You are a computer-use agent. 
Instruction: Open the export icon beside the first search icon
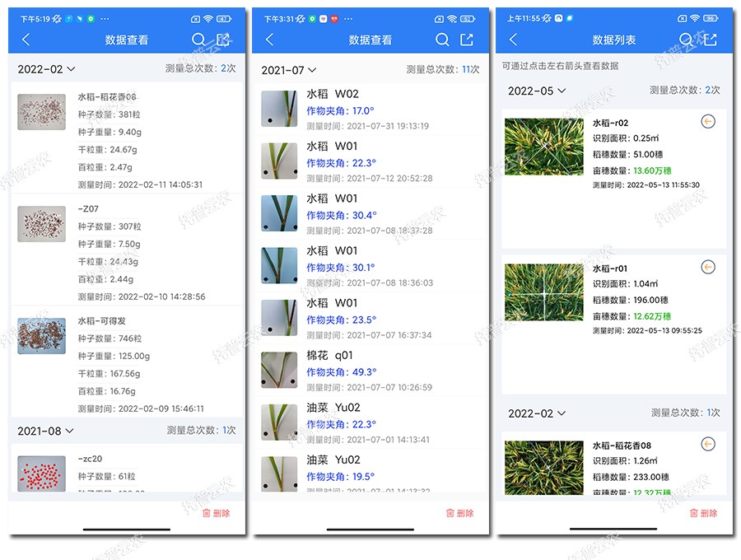222,39
